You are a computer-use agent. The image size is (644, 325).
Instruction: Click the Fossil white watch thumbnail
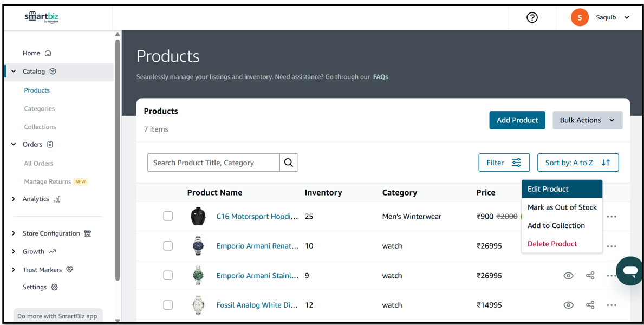tap(198, 305)
